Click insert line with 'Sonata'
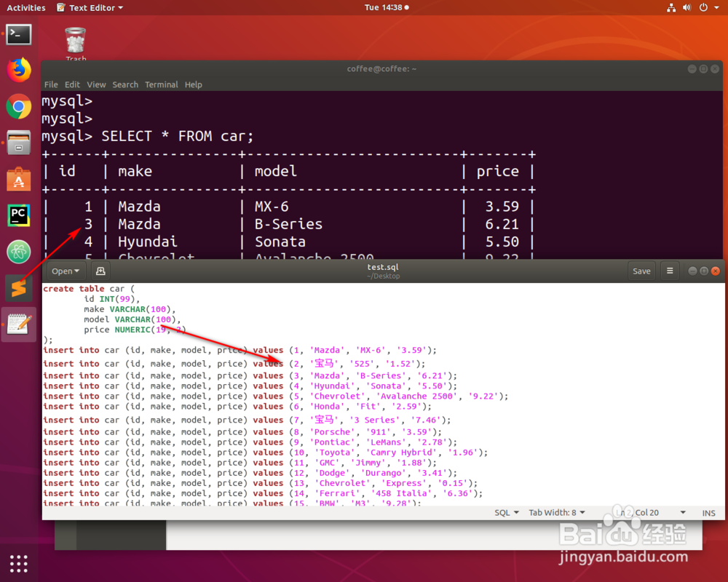Viewport: 728px width, 582px height. (x=250, y=386)
